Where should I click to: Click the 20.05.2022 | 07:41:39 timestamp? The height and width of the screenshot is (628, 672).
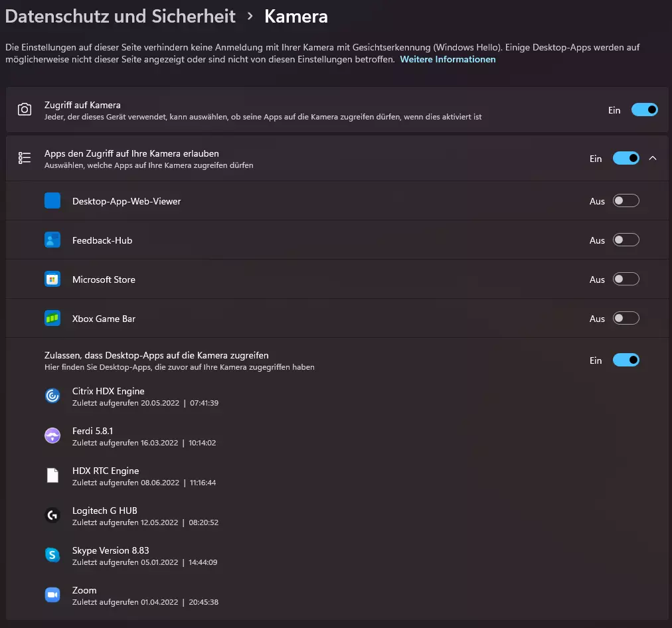pyautogui.click(x=179, y=403)
